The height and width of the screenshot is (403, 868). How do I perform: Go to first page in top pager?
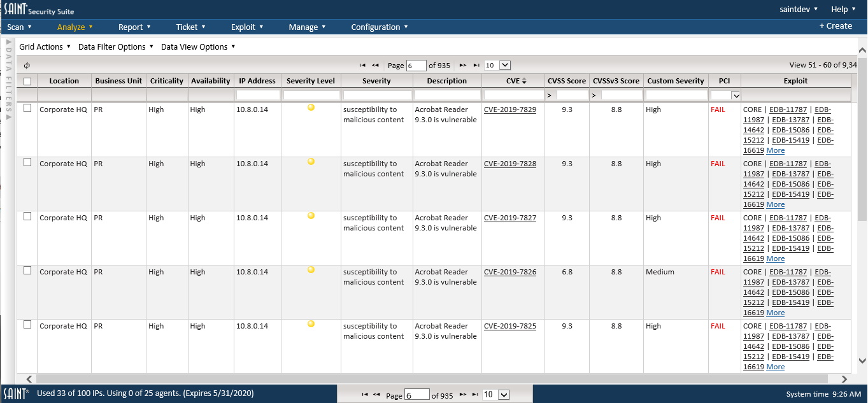pos(362,65)
